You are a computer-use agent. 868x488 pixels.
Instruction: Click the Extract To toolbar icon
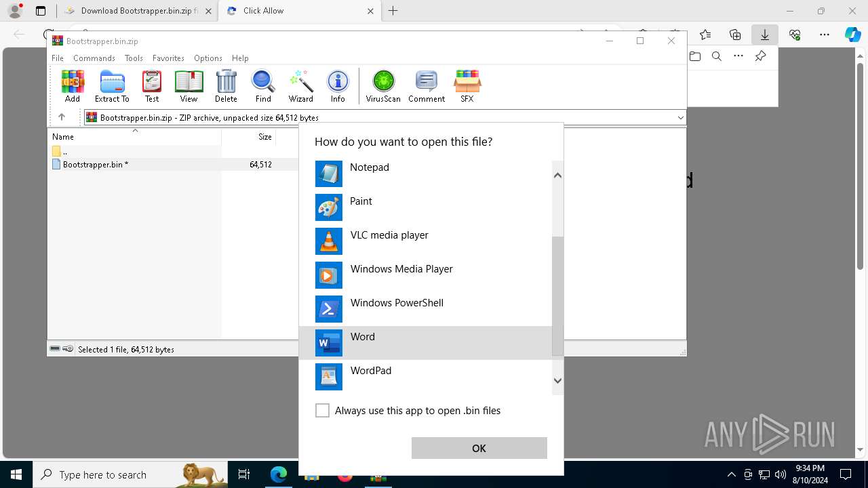coord(112,86)
